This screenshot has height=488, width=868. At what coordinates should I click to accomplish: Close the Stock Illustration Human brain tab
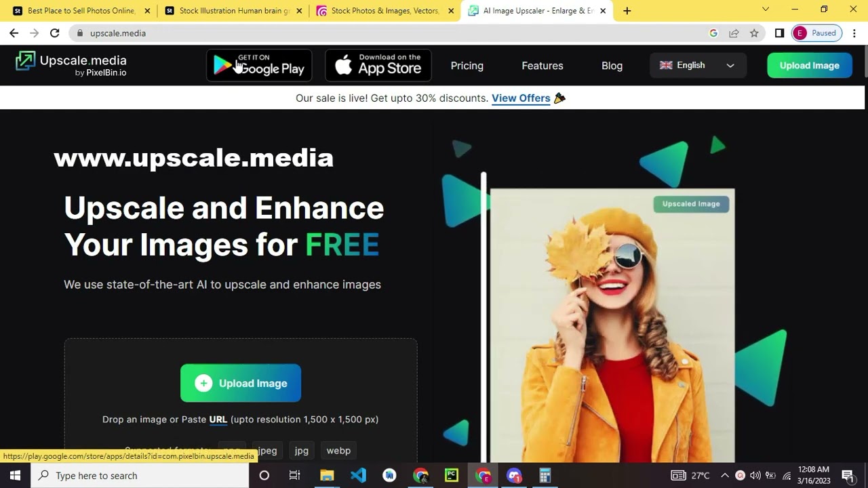(x=299, y=11)
